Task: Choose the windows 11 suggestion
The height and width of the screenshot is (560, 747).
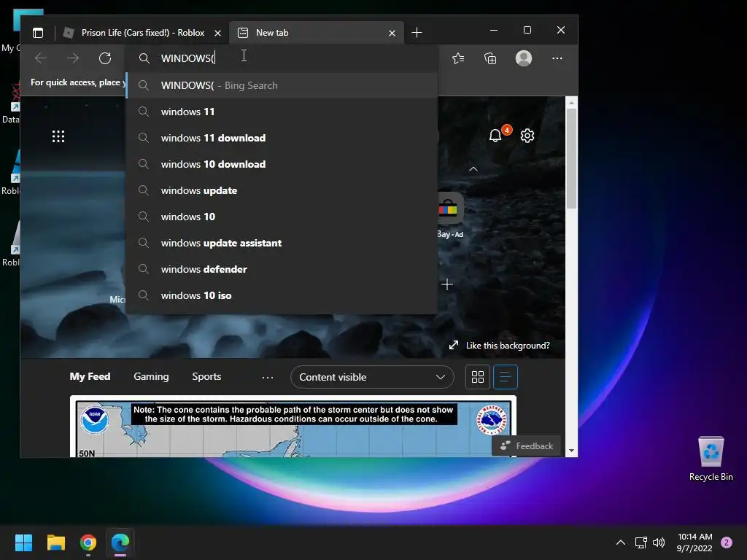Action: tap(282, 112)
